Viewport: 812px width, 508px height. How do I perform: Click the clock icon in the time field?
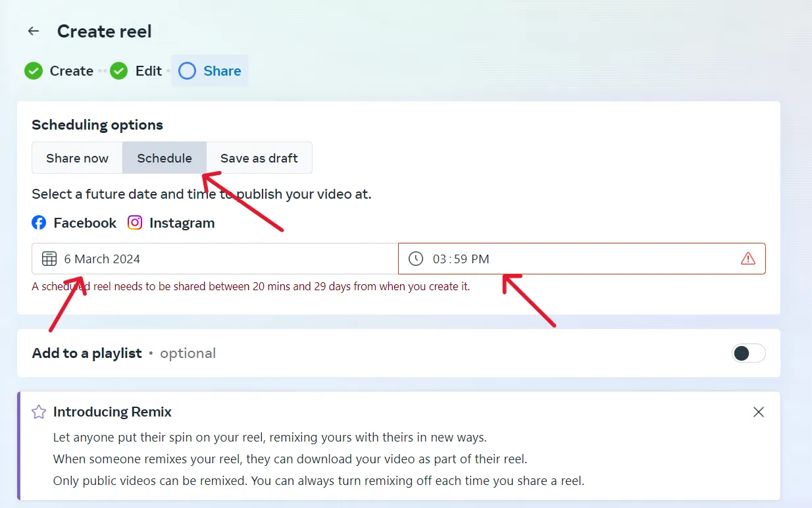pos(416,259)
